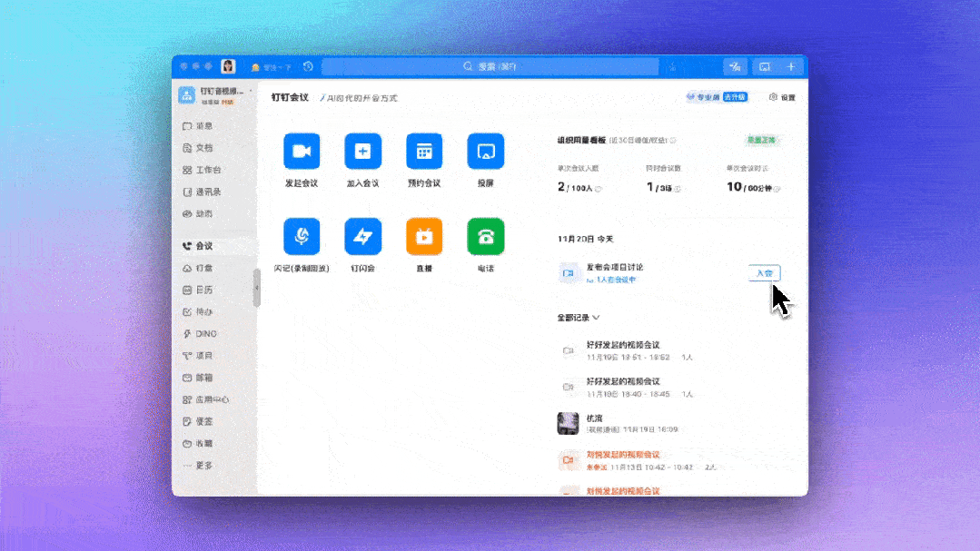Start a meeting with 发起会议 icon
980x551 pixels.
click(x=302, y=152)
